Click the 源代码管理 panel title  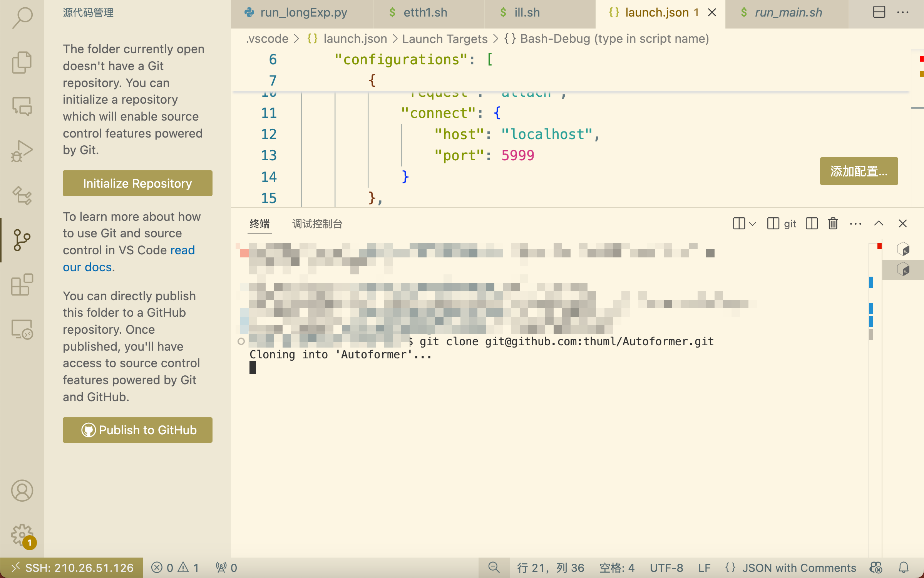(x=88, y=13)
